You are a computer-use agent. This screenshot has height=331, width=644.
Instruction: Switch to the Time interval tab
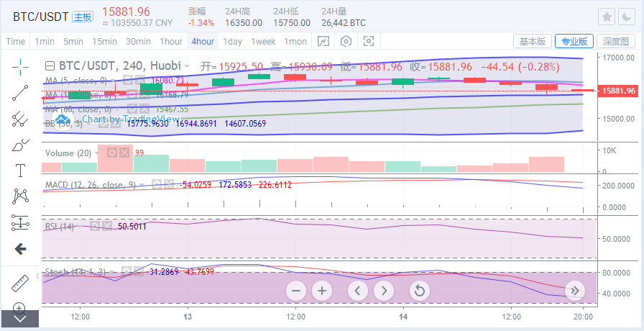click(x=16, y=41)
